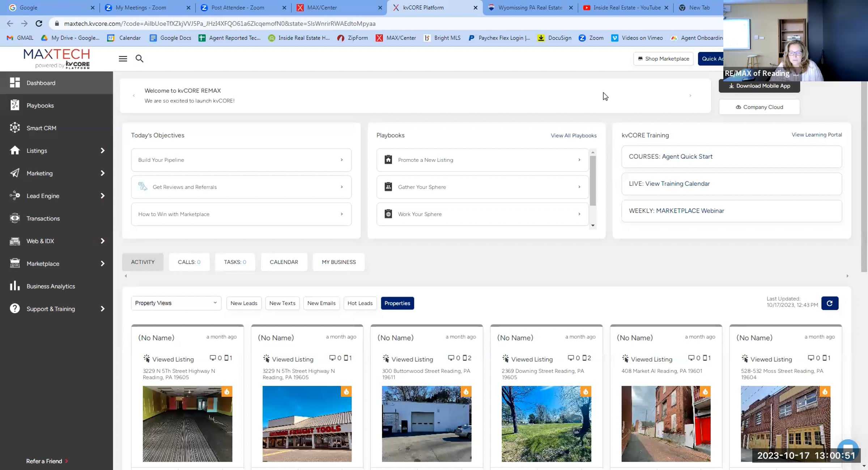Screen dimensions: 868x470
Task: Expand the Lead Engine submenu arrow
Action: point(102,196)
